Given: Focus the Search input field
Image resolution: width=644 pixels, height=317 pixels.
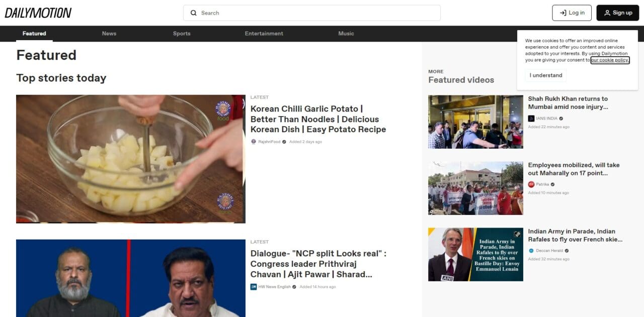Looking at the screenshot, I should pyautogui.click(x=312, y=13).
